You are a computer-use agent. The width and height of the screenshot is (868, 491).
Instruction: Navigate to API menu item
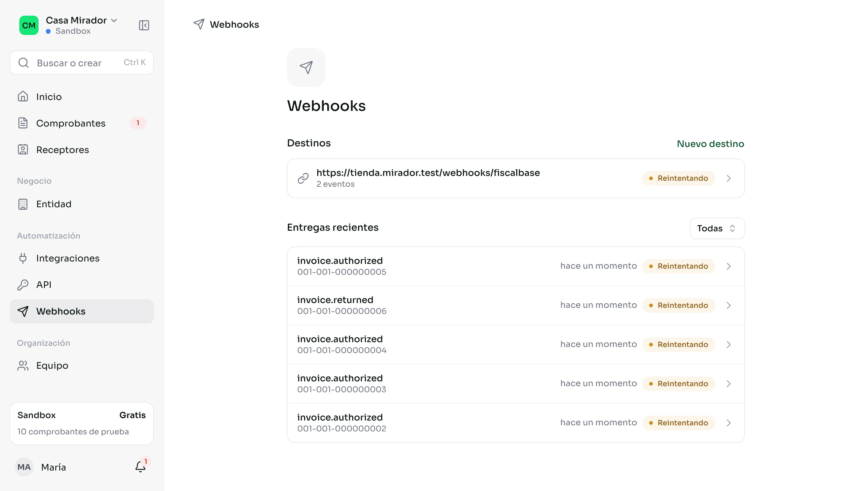click(82, 285)
